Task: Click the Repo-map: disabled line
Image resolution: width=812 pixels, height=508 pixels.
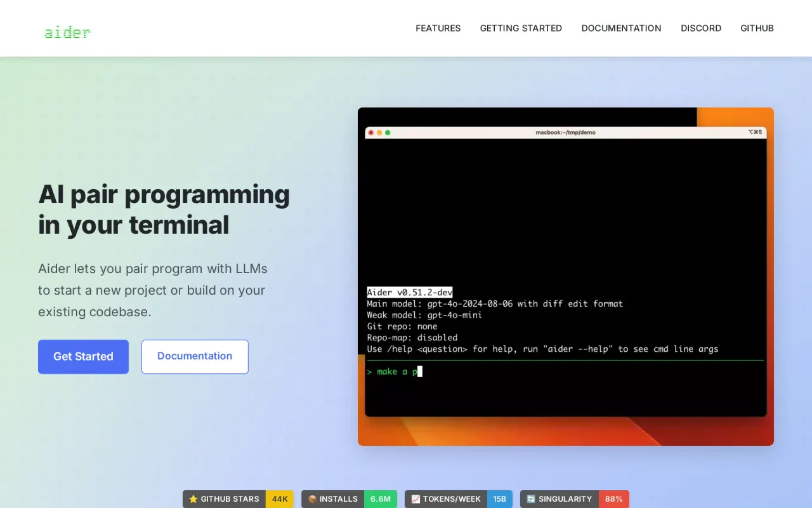Action: 412,338
